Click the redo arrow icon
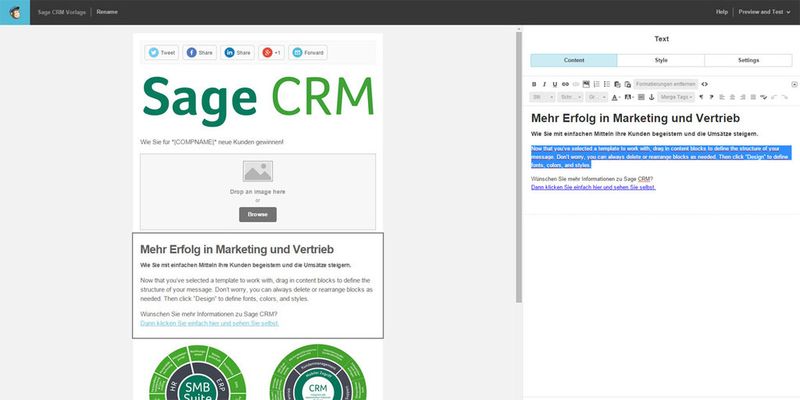Viewport: 800px width, 400px height. (x=785, y=97)
